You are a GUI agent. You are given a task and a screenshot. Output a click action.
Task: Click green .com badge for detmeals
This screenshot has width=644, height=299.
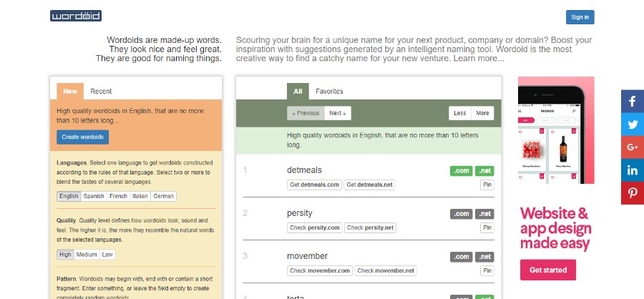coord(462,171)
